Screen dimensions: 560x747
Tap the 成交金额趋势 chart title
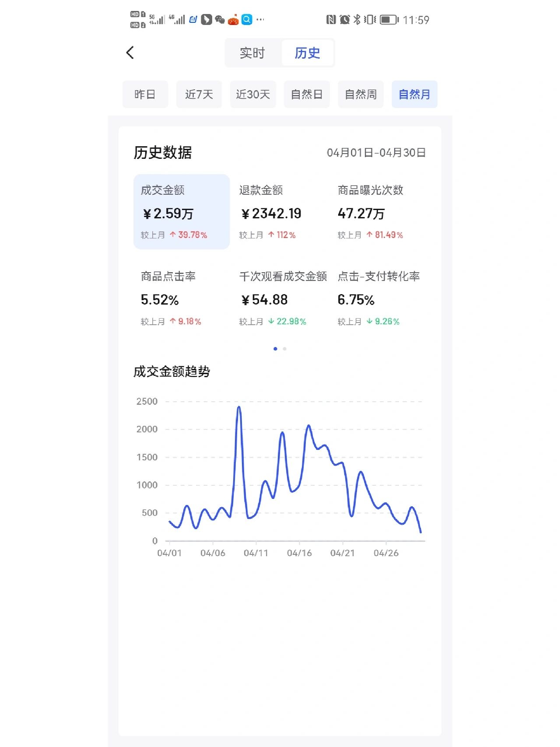(171, 372)
